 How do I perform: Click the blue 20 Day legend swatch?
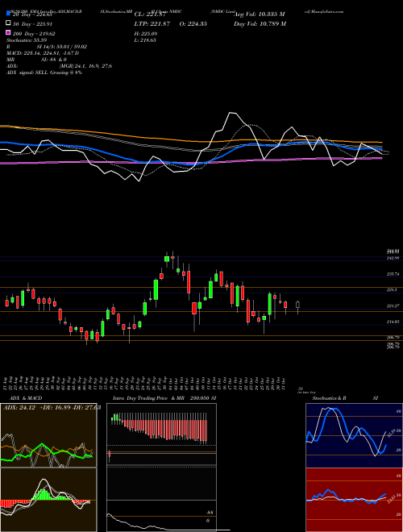(9, 14)
